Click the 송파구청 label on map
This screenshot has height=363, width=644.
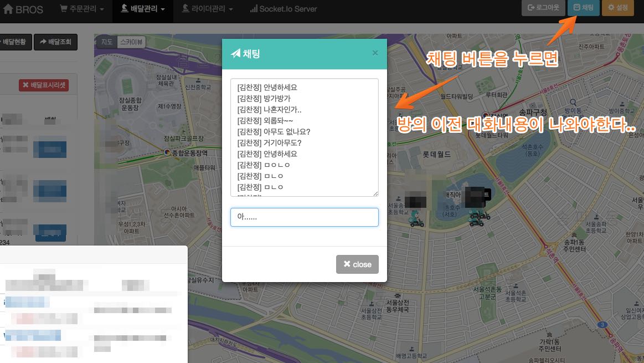click(533, 113)
